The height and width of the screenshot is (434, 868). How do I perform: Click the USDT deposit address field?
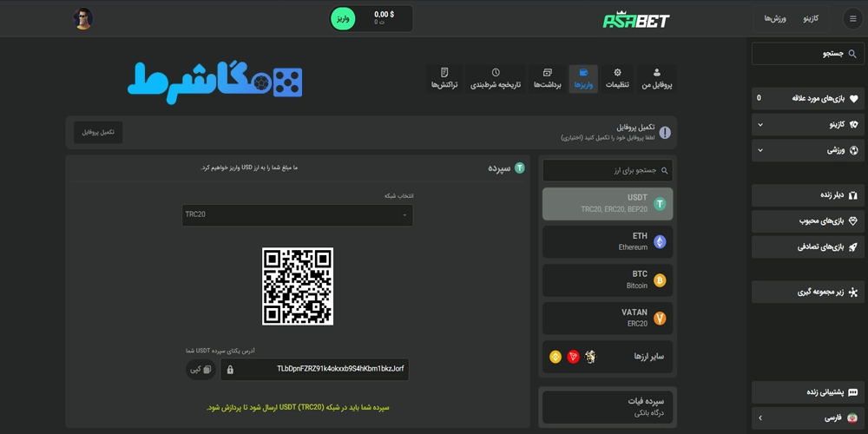pos(314,369)
